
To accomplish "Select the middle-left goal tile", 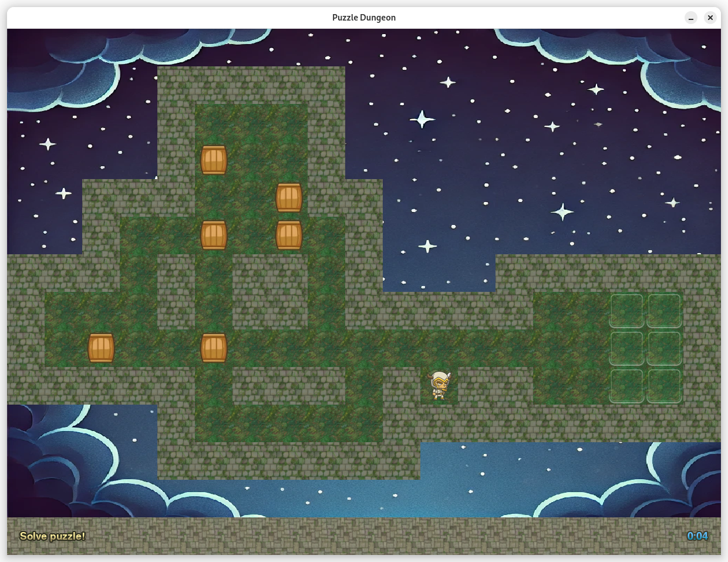I will 627,348.
